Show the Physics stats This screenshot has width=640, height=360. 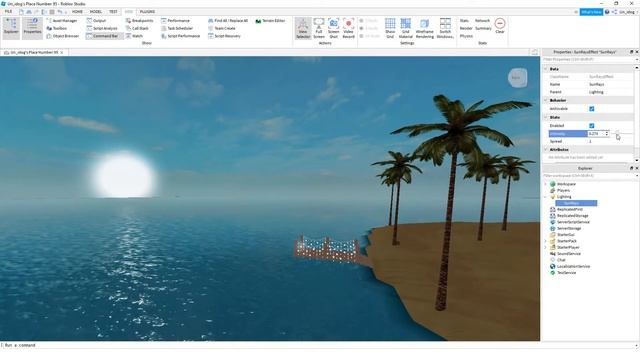[466, 36]
